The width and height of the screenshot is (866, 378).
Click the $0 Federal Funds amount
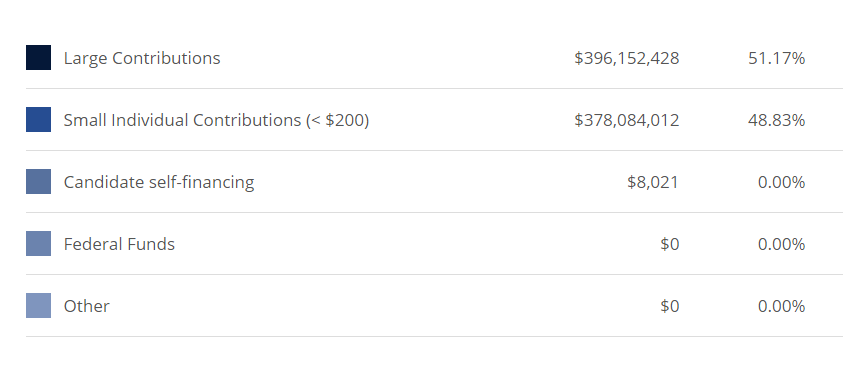(669, 244)
